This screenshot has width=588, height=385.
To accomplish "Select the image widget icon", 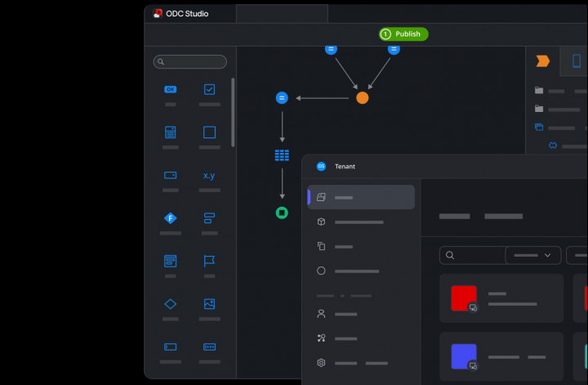I will pos(209,304).
